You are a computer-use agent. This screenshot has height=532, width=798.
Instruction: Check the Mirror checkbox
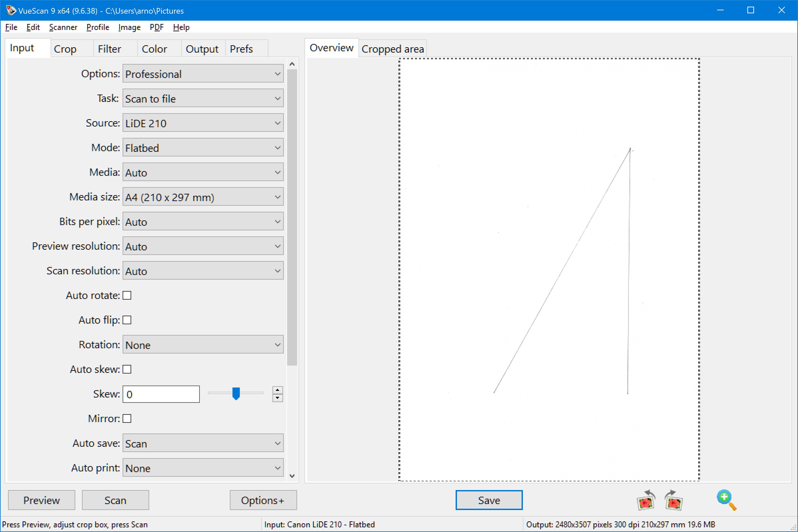[127, 419]
